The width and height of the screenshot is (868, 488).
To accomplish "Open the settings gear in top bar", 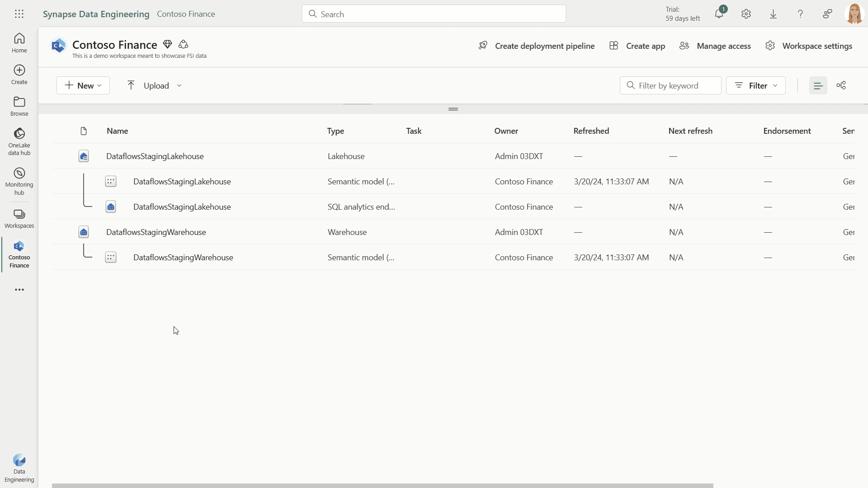I will pyautogui.click(x=746, y=14).
